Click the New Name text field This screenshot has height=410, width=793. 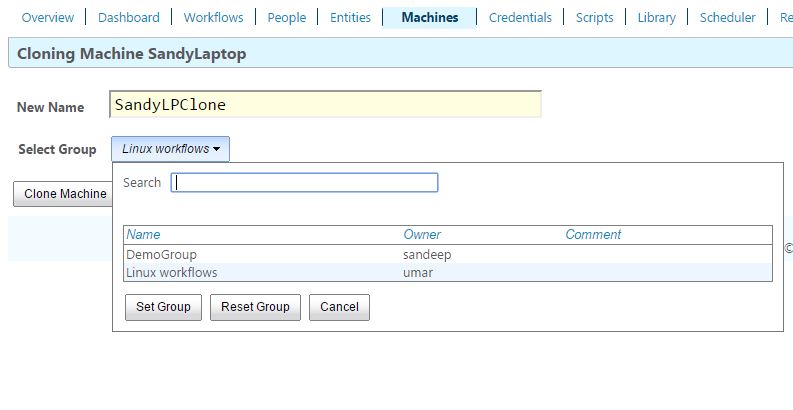click(x=325, y=104)
